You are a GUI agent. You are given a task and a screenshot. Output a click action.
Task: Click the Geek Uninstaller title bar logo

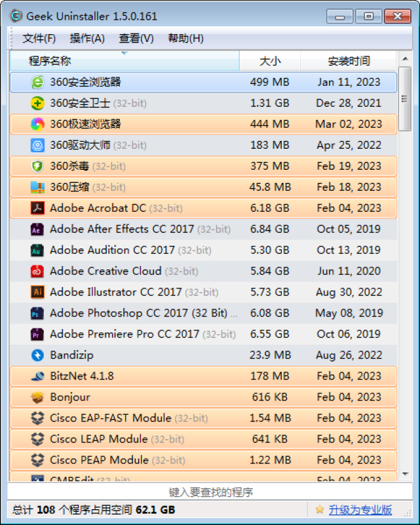tap(16, 16)
